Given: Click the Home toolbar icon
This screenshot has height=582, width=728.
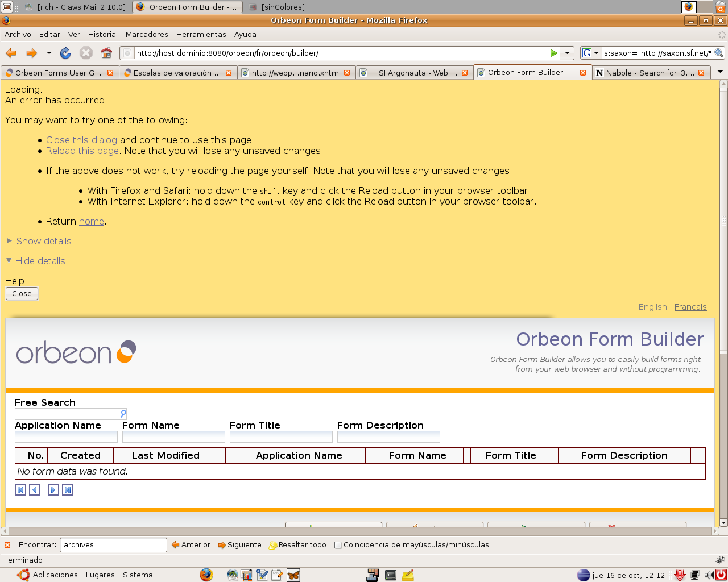Looking at the screenshot, I should [106, 53].
